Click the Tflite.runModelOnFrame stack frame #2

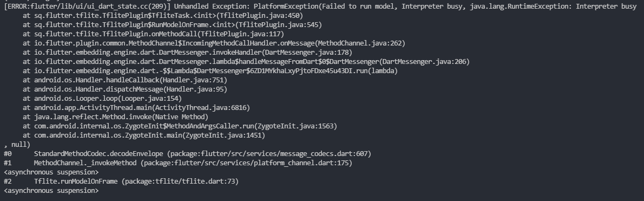[x=121, y=181]
